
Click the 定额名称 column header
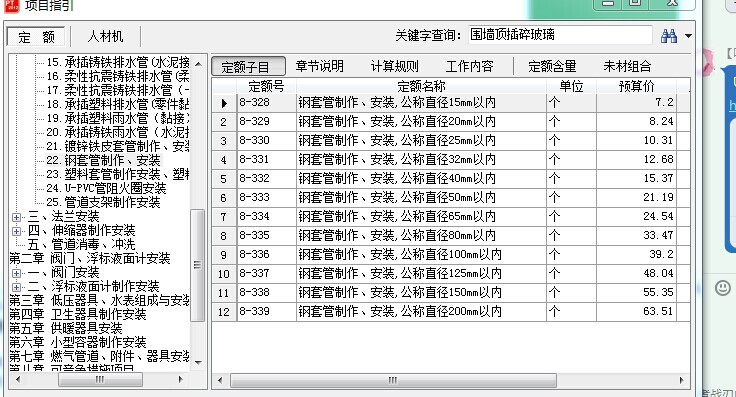[421, 86]
